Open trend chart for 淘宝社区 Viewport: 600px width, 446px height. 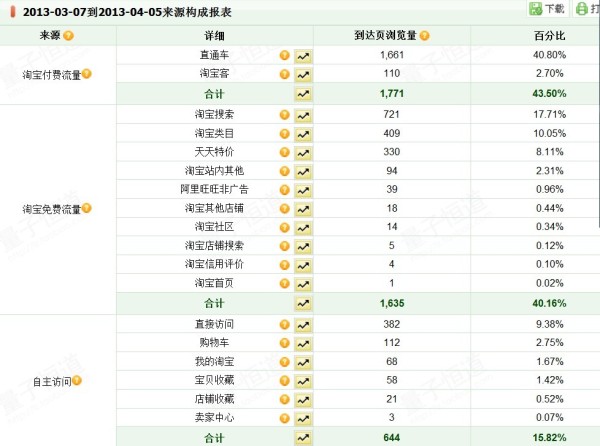point(303,228)
